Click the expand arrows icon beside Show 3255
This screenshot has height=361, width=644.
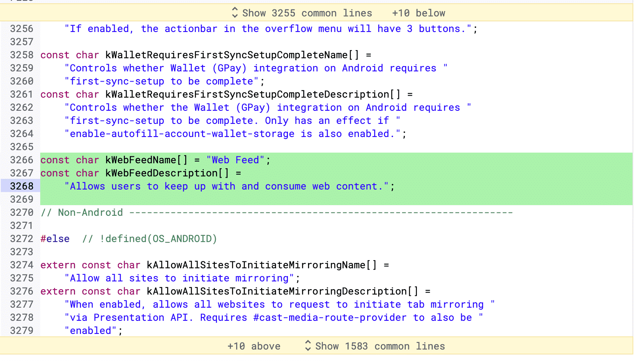point(235,13)
